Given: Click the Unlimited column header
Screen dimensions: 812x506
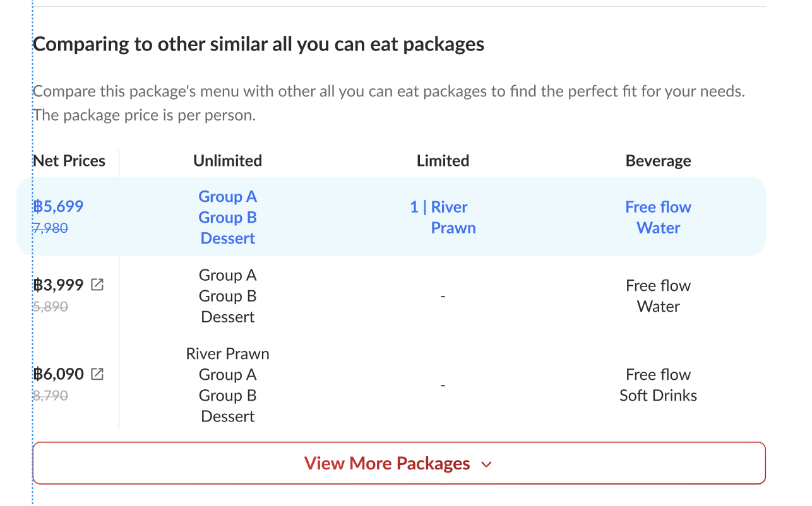Looking at the screenshot, I should [x=227, y=161].
